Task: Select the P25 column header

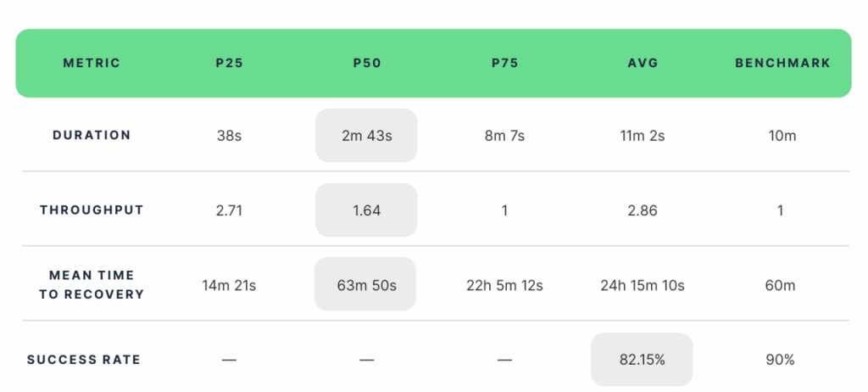Action: pyautogui.click(x=229, y=63)
